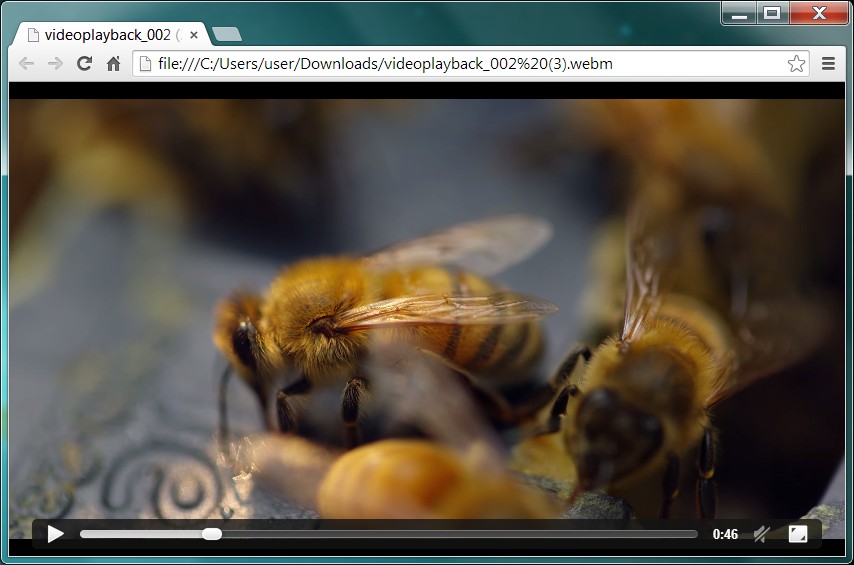
Task: Play the bee video
Action: coord(56,534)
